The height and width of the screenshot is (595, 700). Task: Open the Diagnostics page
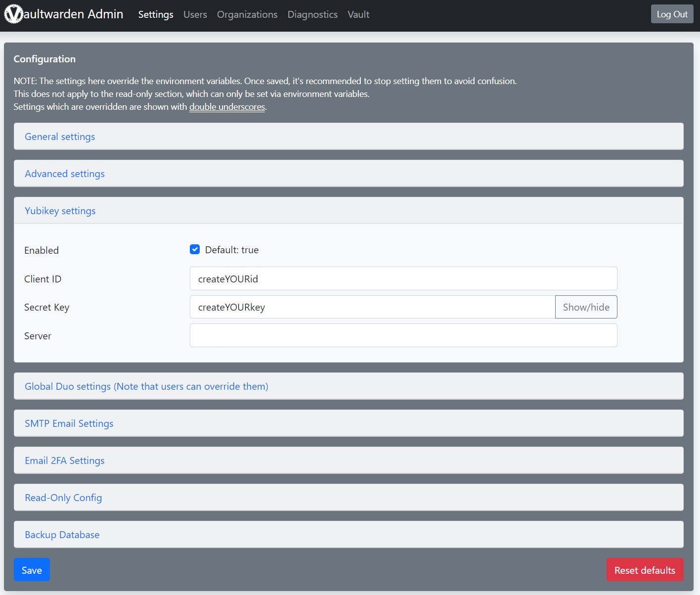click(312, 14)
